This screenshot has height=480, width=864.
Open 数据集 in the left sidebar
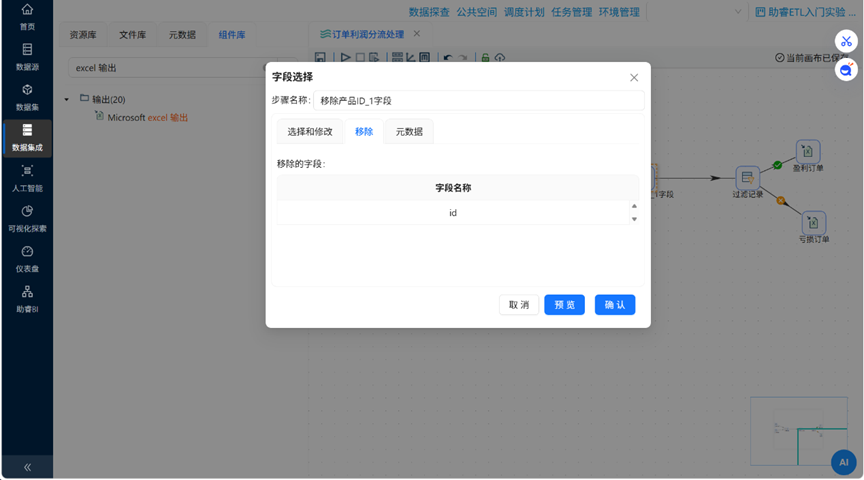27,98
